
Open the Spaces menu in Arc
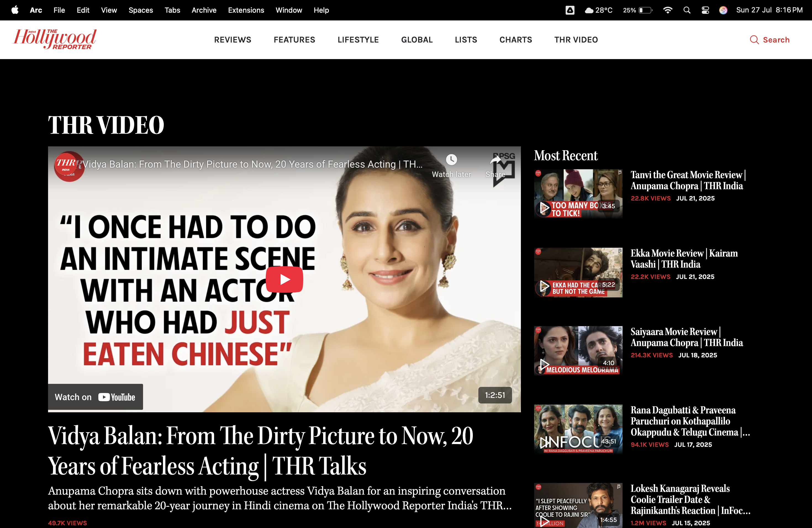141,10
